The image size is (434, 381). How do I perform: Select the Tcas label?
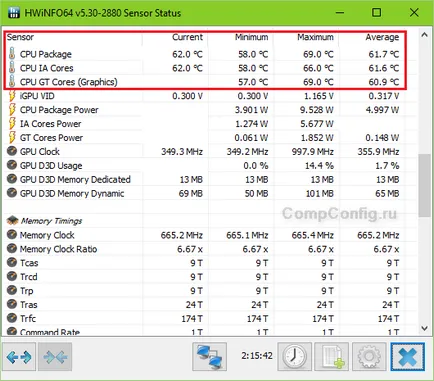(29, 263)
